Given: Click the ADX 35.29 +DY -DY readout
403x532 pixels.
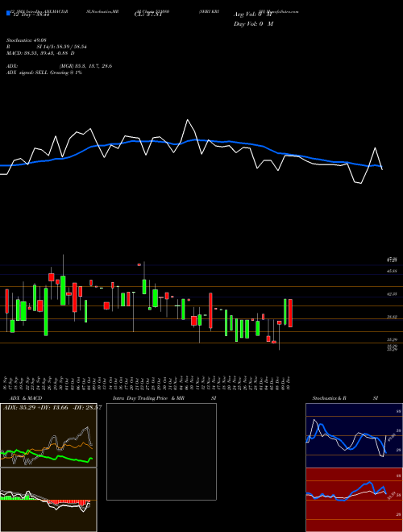Looking at the screenshot, I should 52,407.
